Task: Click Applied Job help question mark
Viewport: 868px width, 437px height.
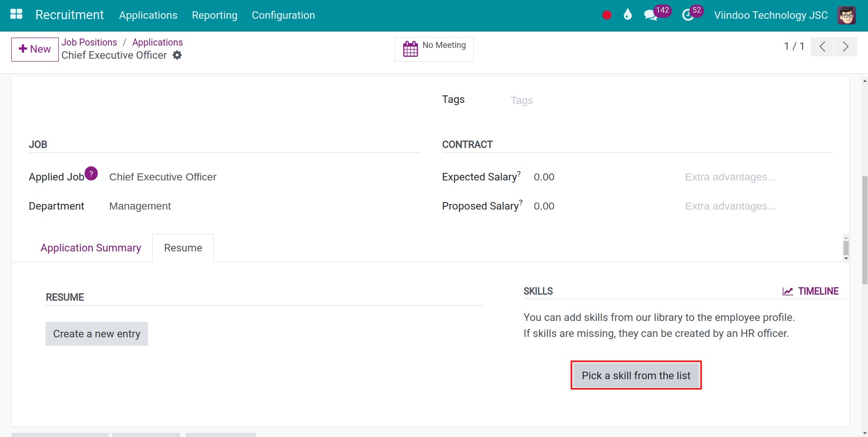Action: [91, 173]
